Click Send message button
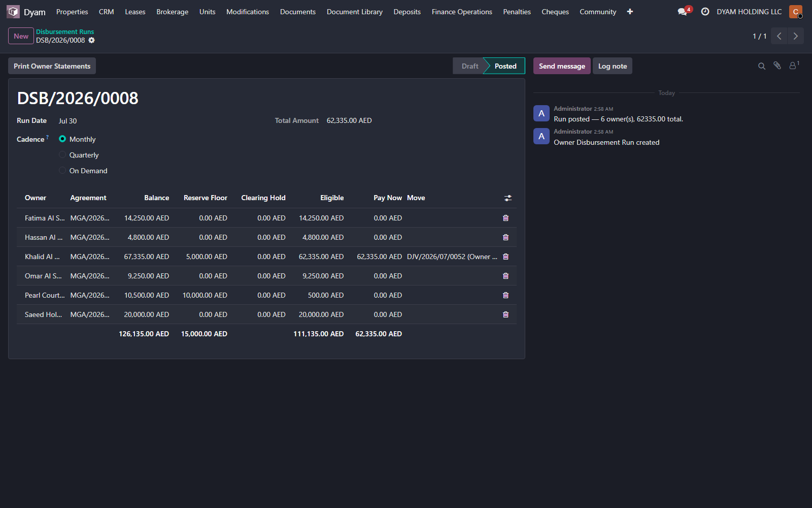This screenshot has height=508, width=812. tap(562, 66)
